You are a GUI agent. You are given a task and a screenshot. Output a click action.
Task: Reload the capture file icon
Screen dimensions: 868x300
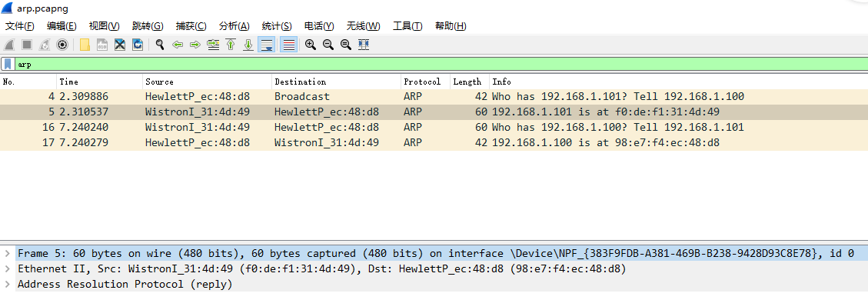(138, 45)
